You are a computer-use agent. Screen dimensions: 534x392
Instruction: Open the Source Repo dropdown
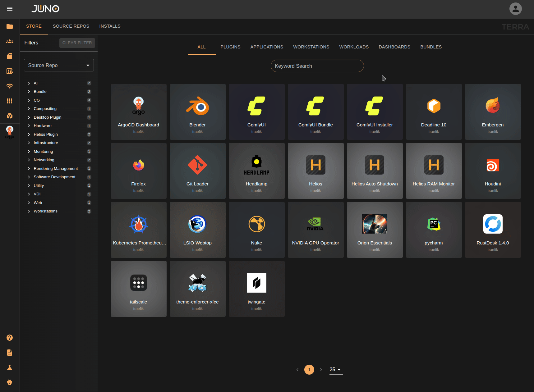(59, 65)
